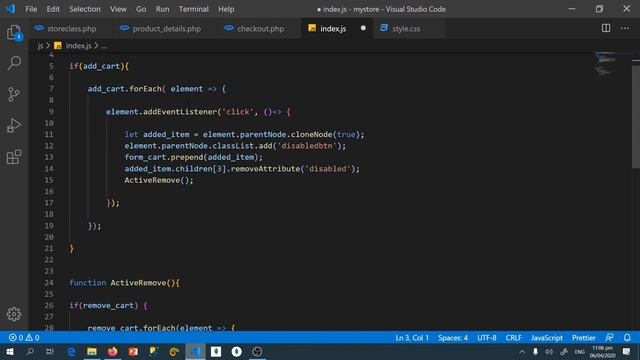Viewport: 640px width, 360px height.
Task: Open the Go menu
Action: pyautogui.click(x=141, y=9)
